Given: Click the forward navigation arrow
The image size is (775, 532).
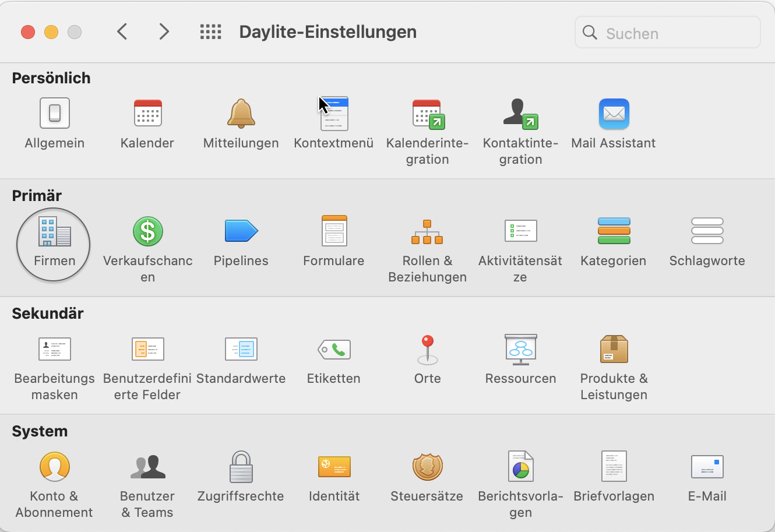Looking at the screenshot, I should [164, 31].
